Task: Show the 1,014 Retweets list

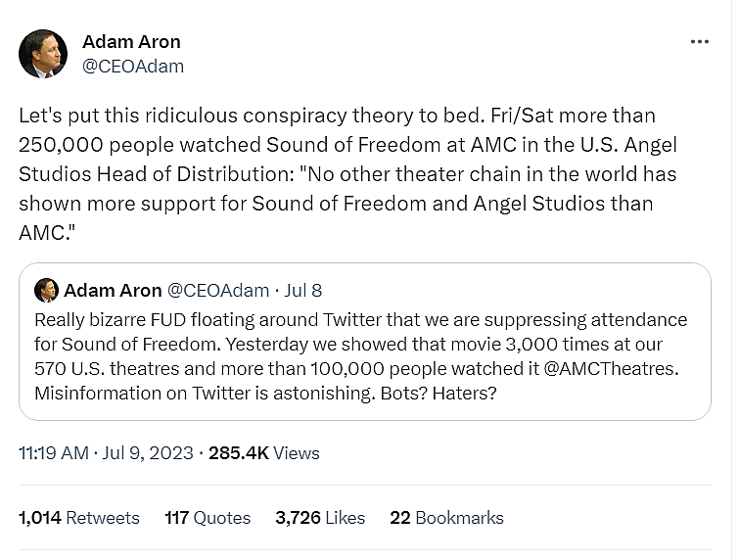Action: click(79, 518)
